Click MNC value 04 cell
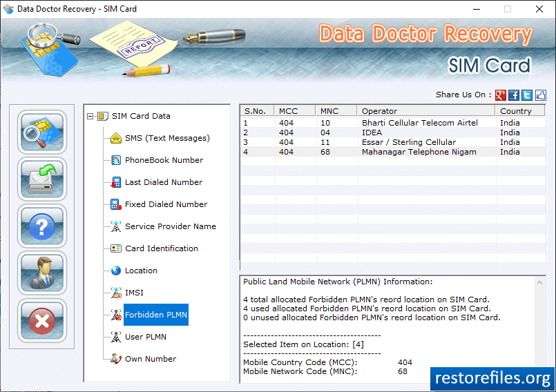 coord(325,133)
